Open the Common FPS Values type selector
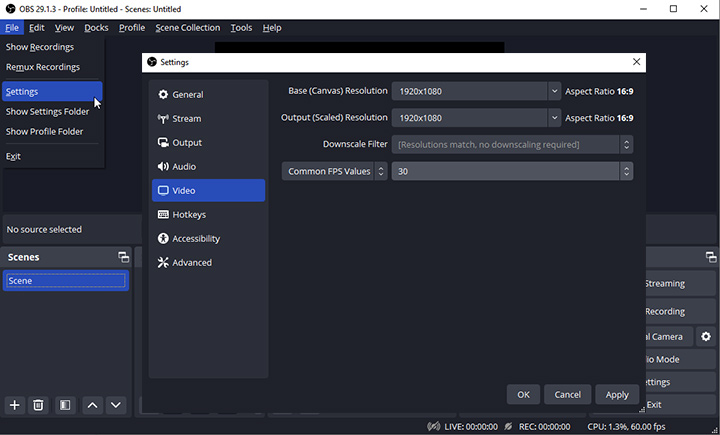This screenshot has width=720, height=435. (335, 171)
